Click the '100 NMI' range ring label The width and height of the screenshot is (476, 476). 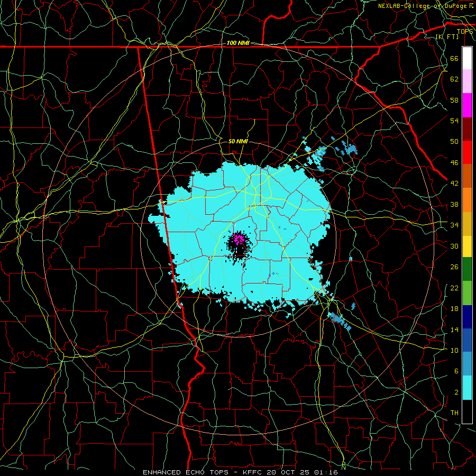tap(238, 43)
